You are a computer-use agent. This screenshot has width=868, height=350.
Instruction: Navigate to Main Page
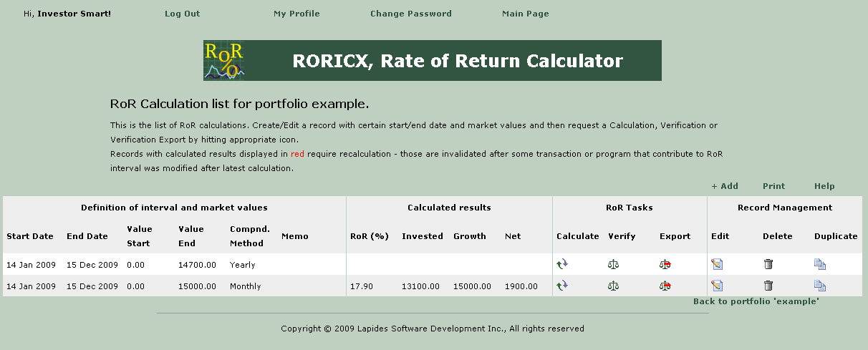click(525, 14)
